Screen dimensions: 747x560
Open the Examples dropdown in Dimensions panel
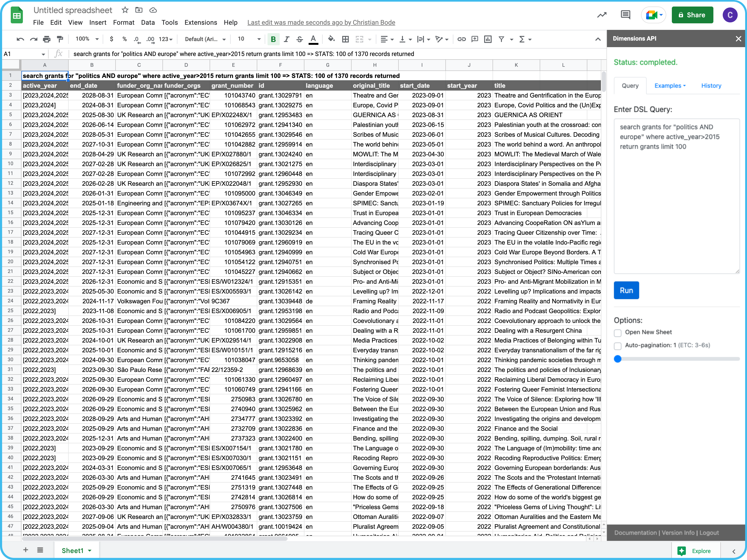(670, 86)
